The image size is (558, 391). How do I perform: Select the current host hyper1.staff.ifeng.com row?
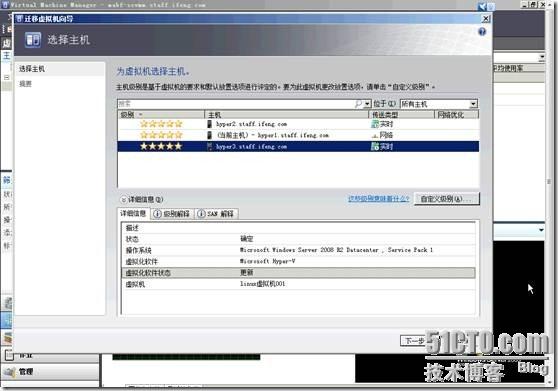point(298,135)
